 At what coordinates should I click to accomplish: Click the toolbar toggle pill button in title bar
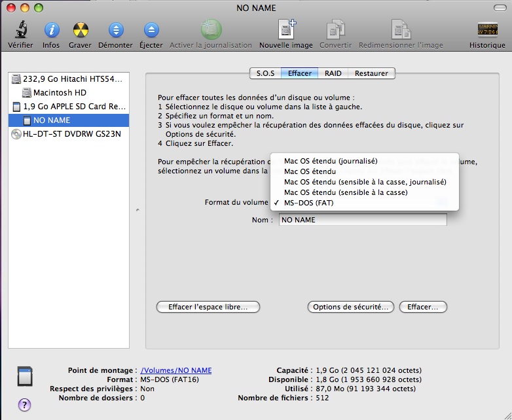pos(500,8)
